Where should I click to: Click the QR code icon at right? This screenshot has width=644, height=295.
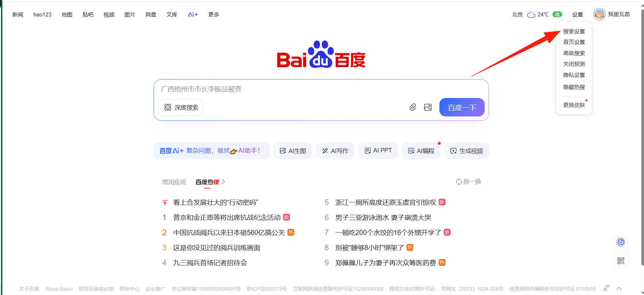pos(621,261)
